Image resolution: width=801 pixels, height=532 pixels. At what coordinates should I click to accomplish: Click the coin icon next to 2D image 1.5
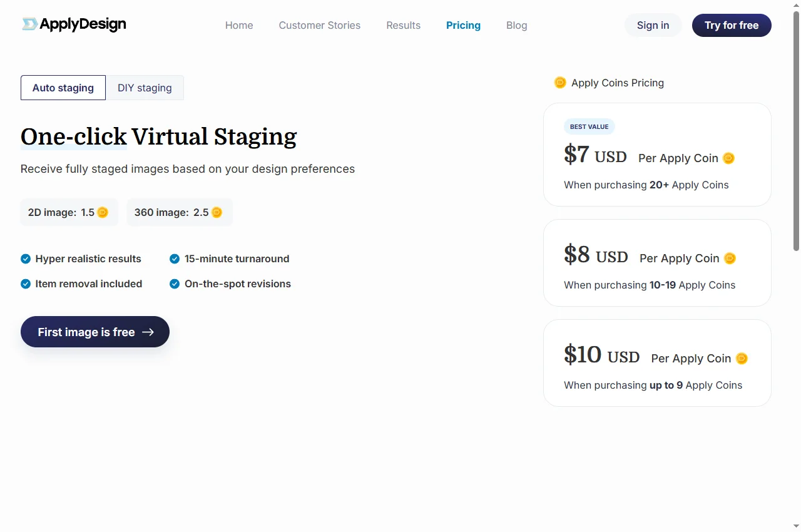103,212
